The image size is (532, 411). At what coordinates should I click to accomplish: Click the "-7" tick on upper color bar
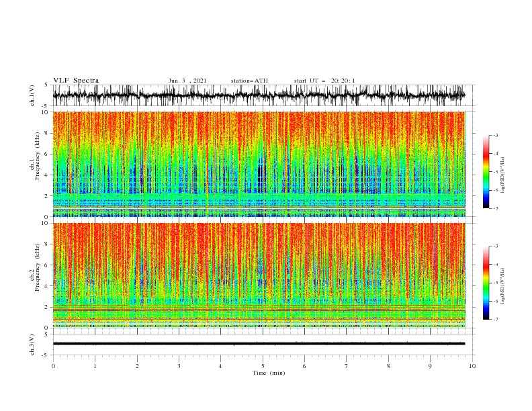(496, 208)
